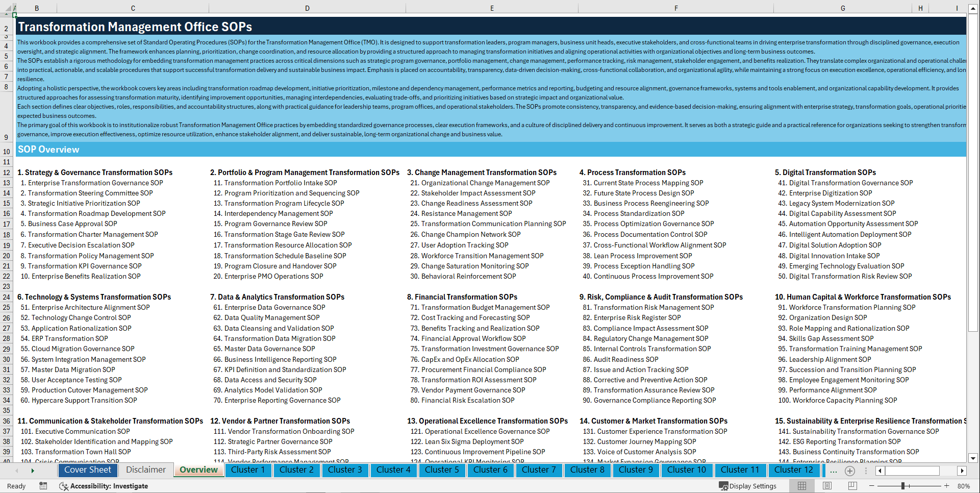Click the 'Ready' status indicator
The width and height of the screenshot is (980, 493).
click(16, 486)
